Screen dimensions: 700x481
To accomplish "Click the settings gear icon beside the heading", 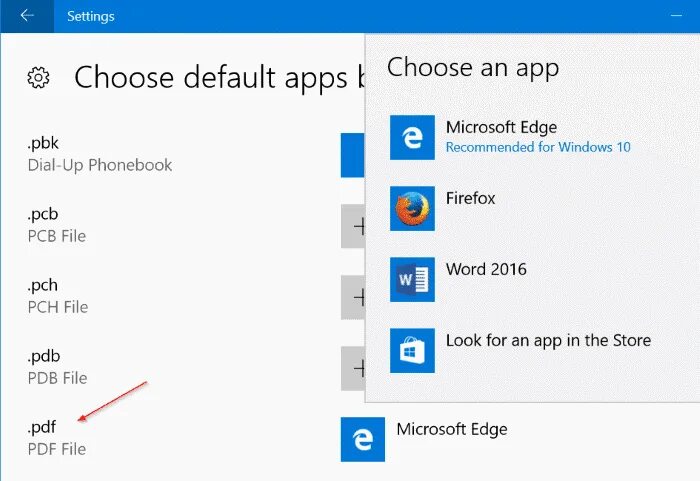I will click(38, 78).
